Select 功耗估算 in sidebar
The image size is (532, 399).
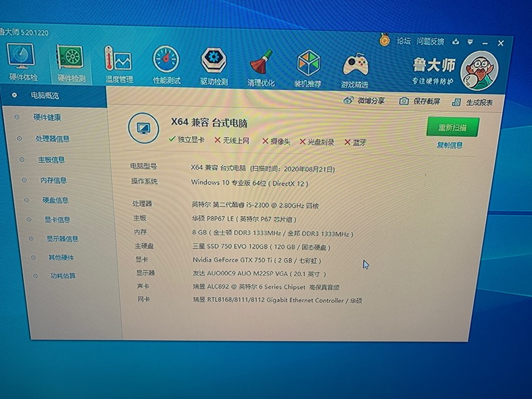click(63, 276)
